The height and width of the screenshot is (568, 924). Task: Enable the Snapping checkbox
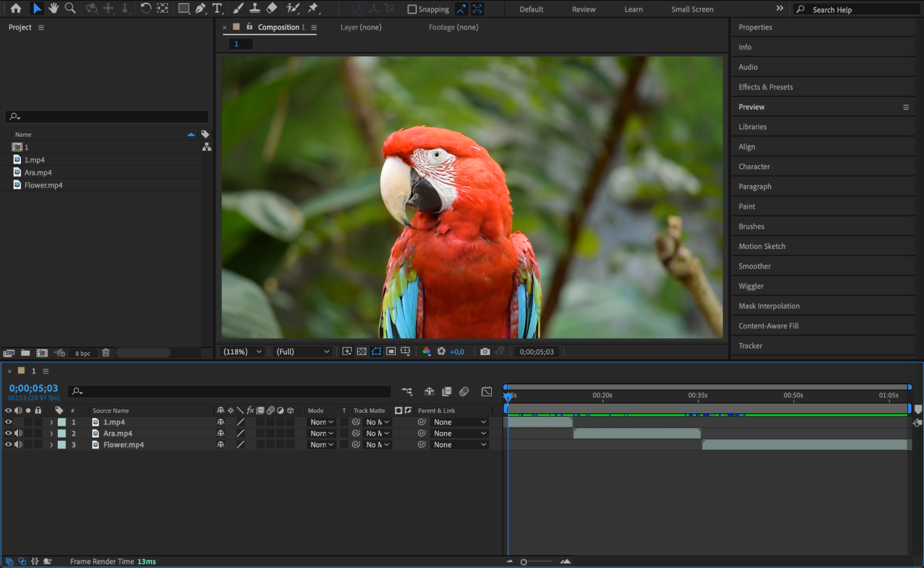[x=412, y=9]
